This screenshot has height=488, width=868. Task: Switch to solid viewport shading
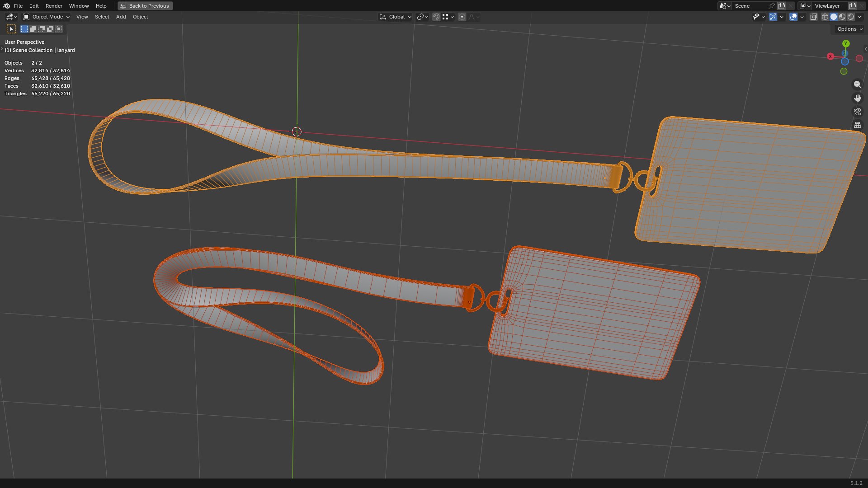click(x=834, y=17)
